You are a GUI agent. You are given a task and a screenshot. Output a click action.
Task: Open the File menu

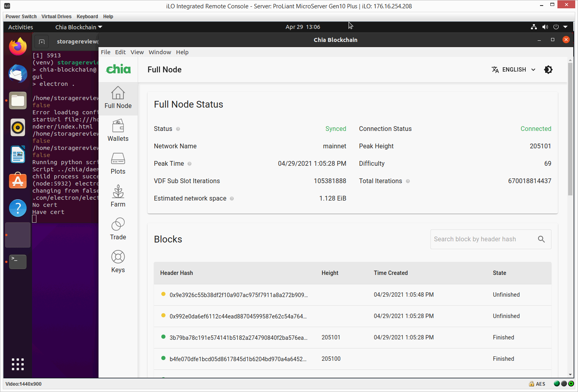[x=105, y=52]
